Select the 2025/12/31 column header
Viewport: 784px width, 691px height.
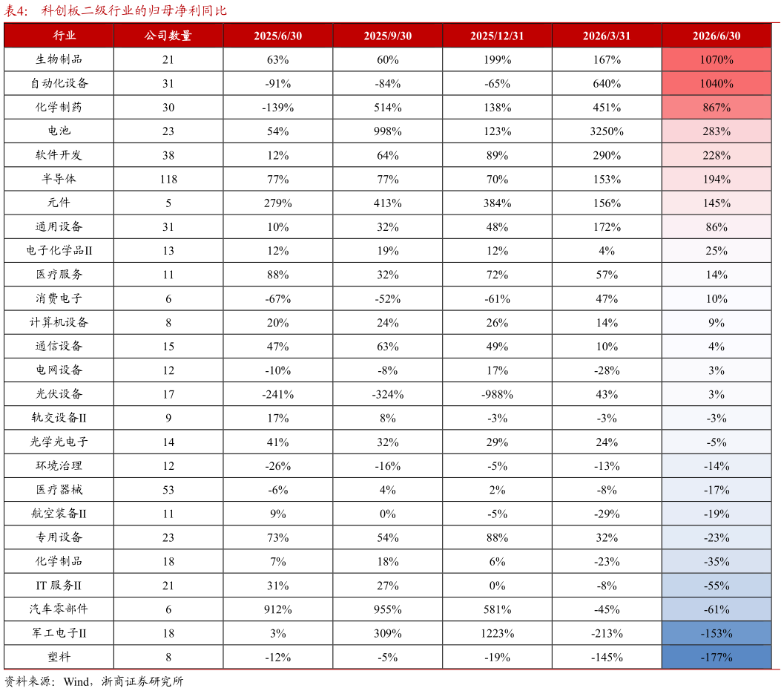[x=498, y=36]
